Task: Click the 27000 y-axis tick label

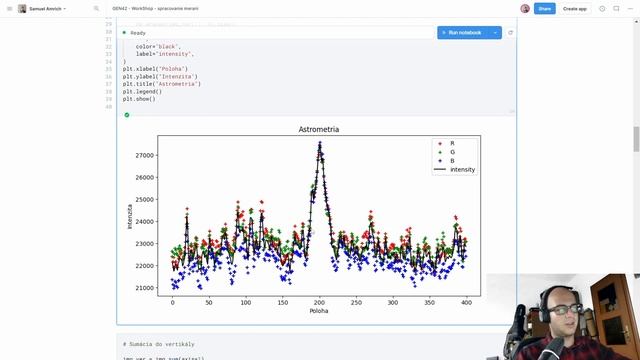Action: [x=145, y=156]
